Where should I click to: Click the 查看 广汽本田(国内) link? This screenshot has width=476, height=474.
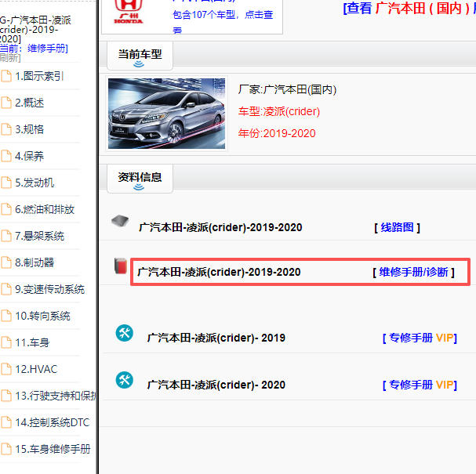click(x=409, y=8)
